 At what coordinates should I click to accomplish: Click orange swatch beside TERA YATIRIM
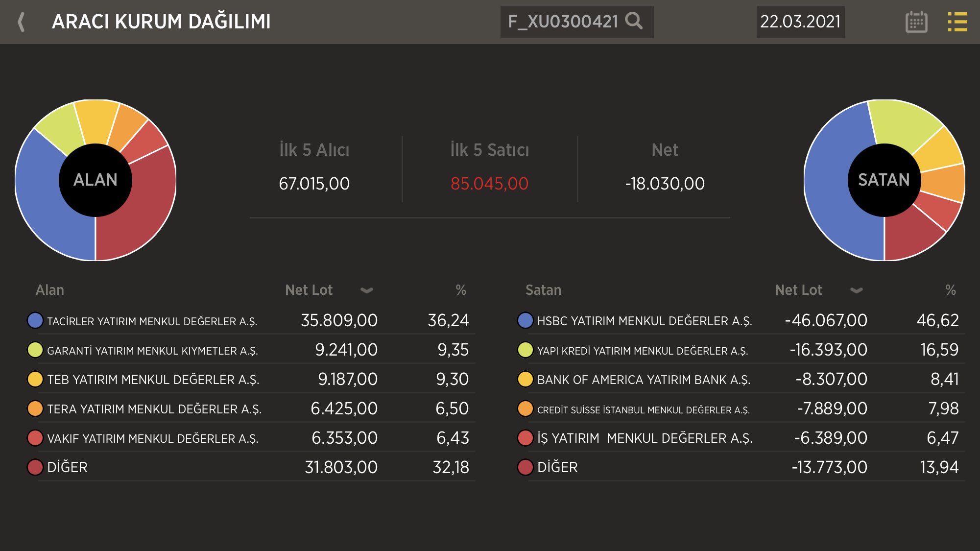(x=35, y=408)
